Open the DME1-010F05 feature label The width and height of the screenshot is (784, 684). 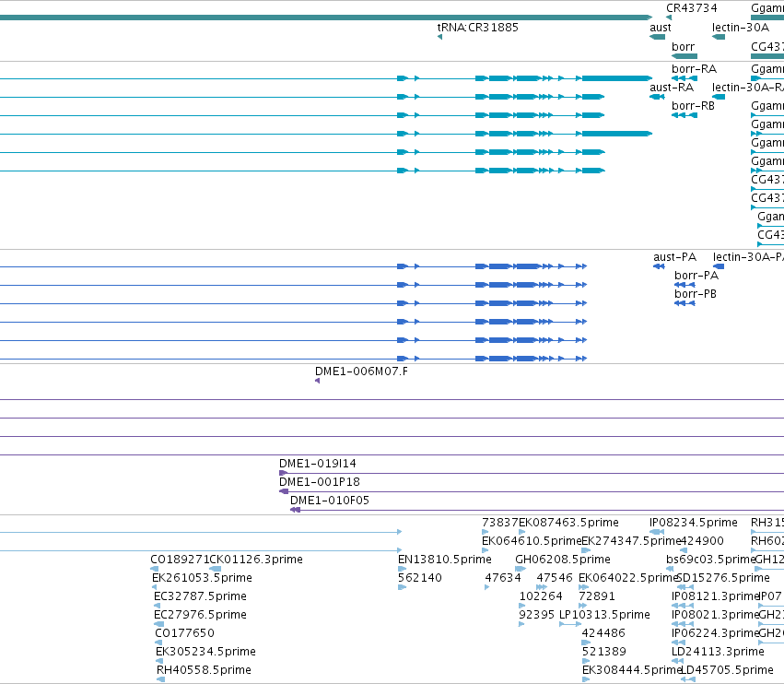330,501
